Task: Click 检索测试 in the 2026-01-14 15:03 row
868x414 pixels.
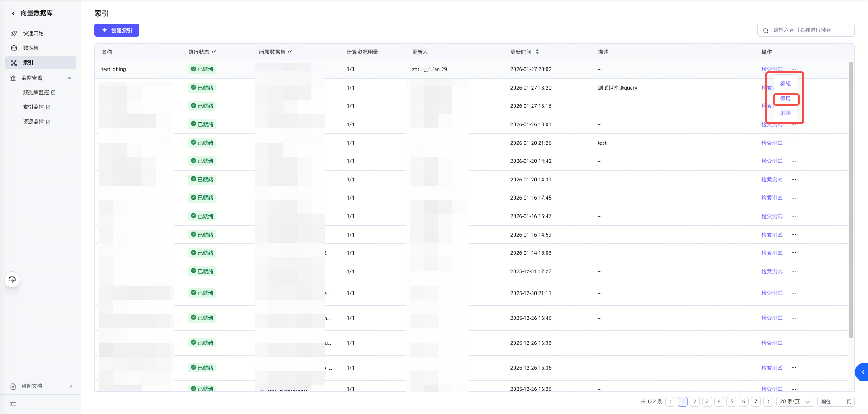Action: (772, 253)
